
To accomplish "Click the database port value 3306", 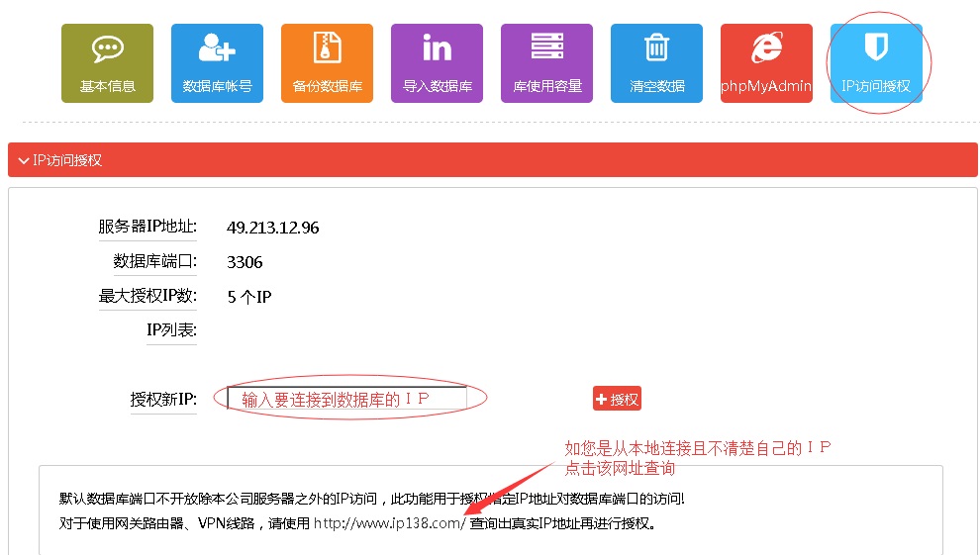I will tap(245, 263).
